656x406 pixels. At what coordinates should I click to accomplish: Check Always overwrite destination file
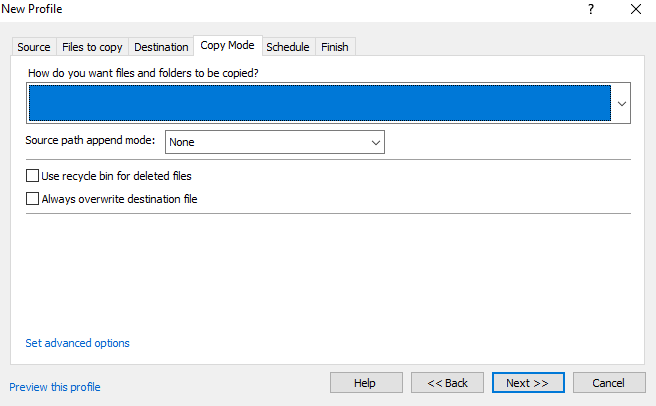point(33,199)
